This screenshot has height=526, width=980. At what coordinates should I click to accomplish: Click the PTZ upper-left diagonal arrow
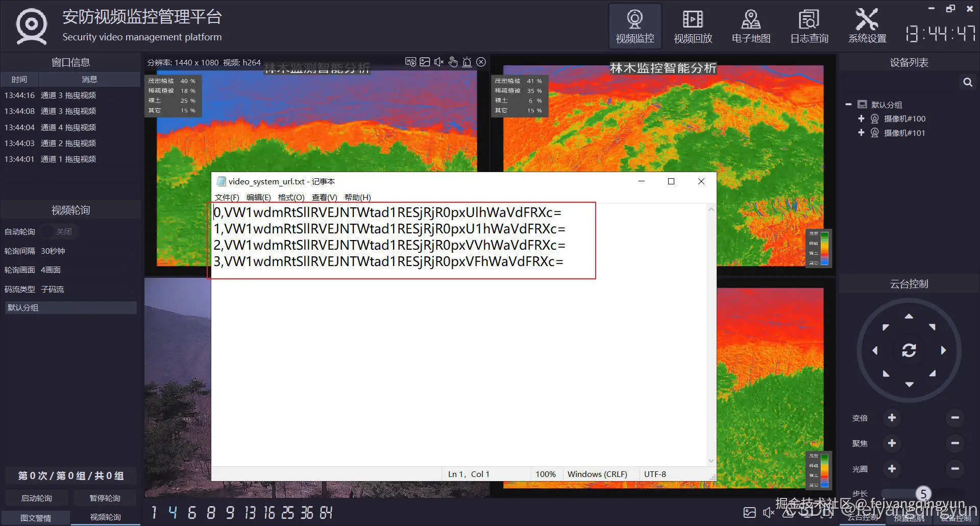[x=886, y=327]
